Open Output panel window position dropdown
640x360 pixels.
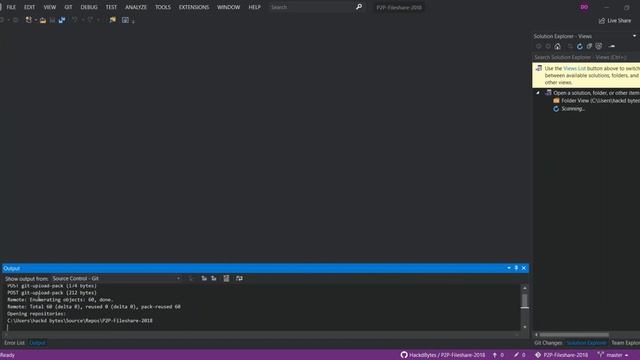(509, 268)
